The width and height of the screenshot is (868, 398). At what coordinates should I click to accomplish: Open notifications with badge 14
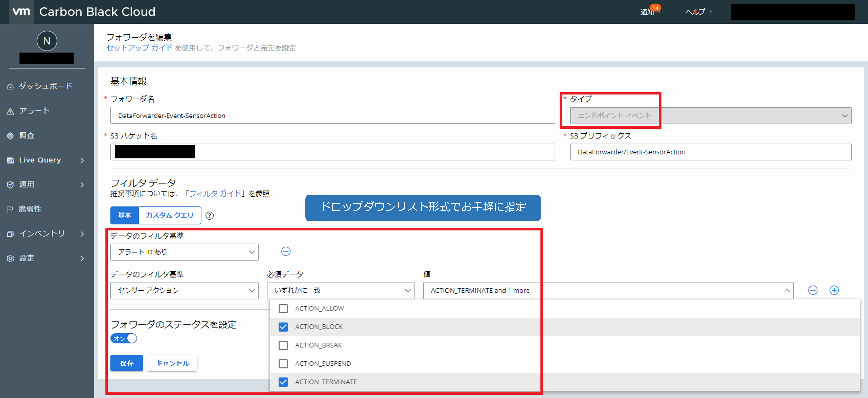[650, 11]
